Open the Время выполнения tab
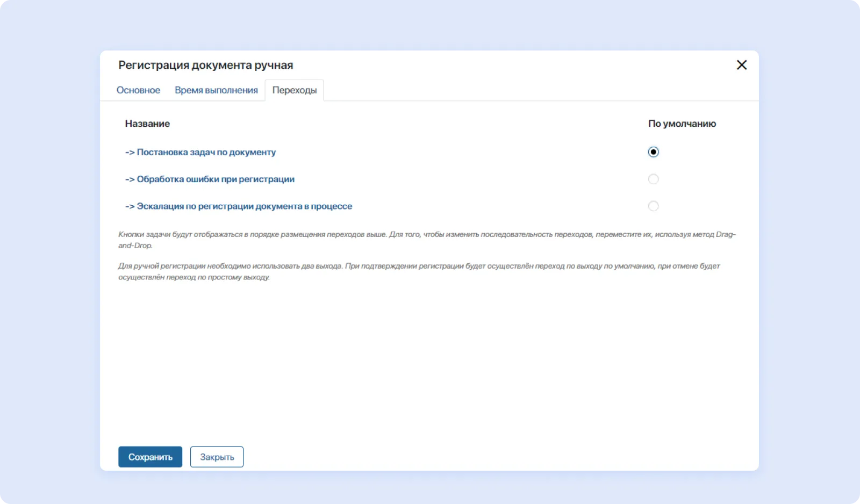 coord(216,90)
